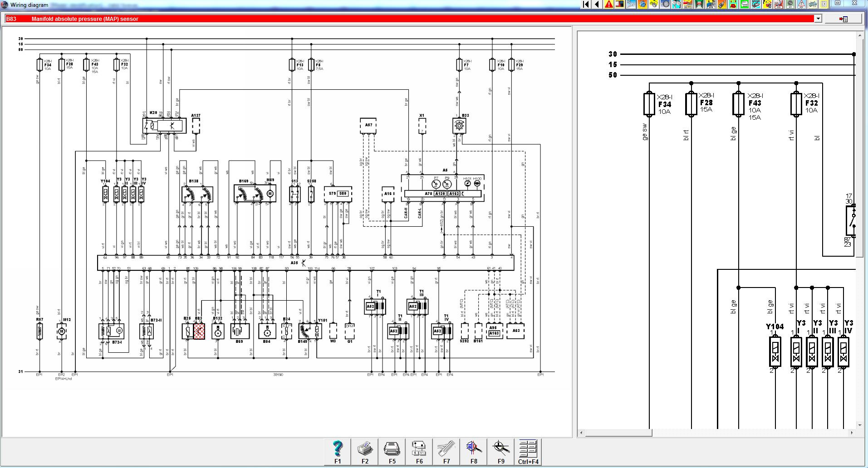Select the B72-I sensor component
Viewport: 868px width, 468px height.
pyautogui.click(x=112, y=331)
